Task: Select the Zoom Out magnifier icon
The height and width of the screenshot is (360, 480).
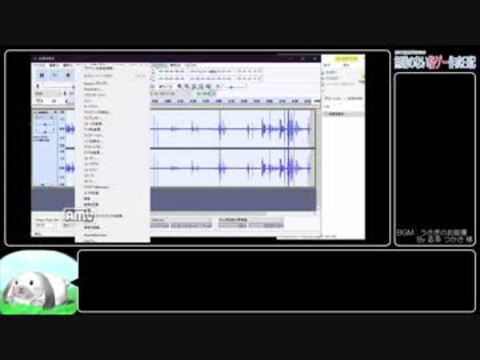Action: point(187,86)
